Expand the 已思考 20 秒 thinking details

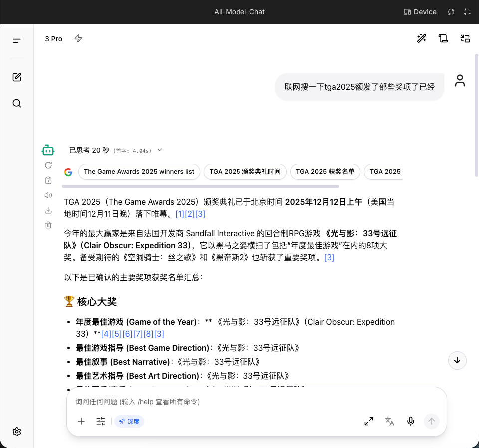point(115,150)
